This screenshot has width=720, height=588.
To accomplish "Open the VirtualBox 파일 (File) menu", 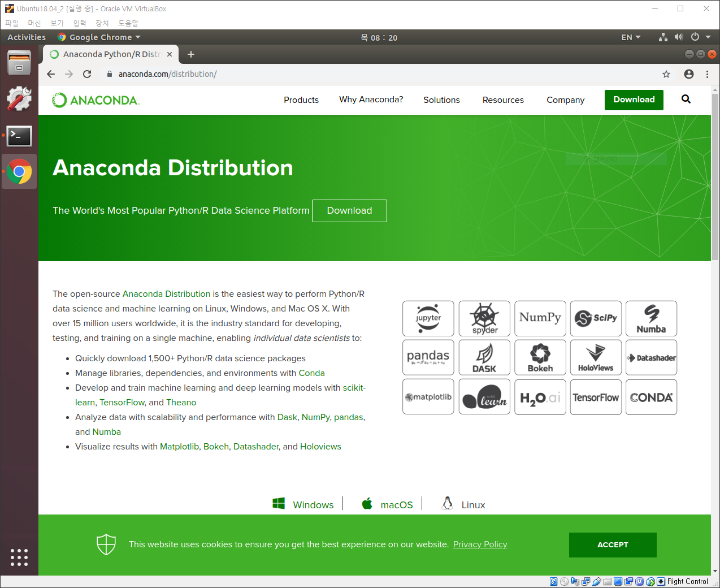I will click(x=12, y=23).
